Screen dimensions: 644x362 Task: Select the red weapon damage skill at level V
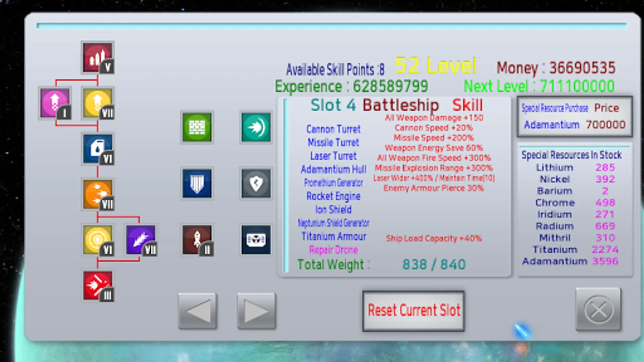pyautogui.click(x=98, y=57)
